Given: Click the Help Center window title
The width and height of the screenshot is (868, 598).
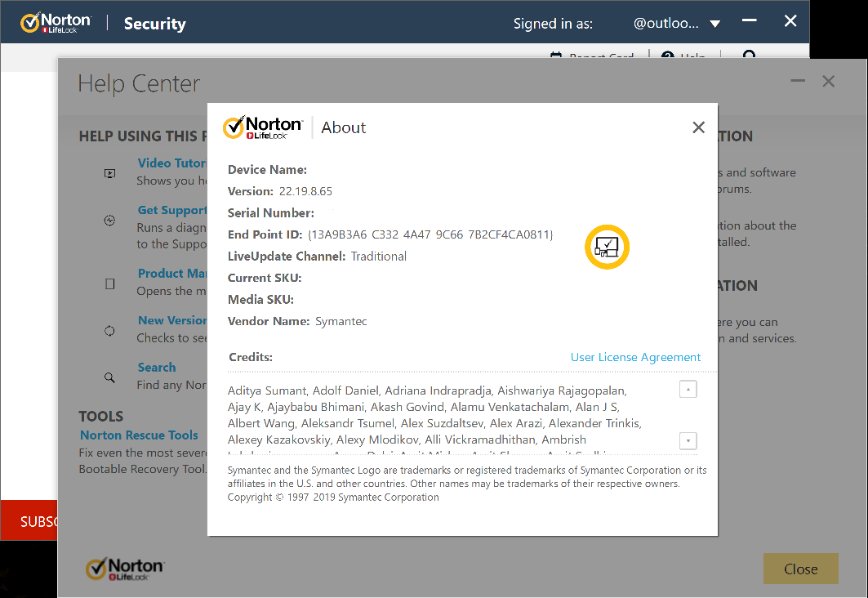Looking at the screenshot, I should click(x=139, y=83).
